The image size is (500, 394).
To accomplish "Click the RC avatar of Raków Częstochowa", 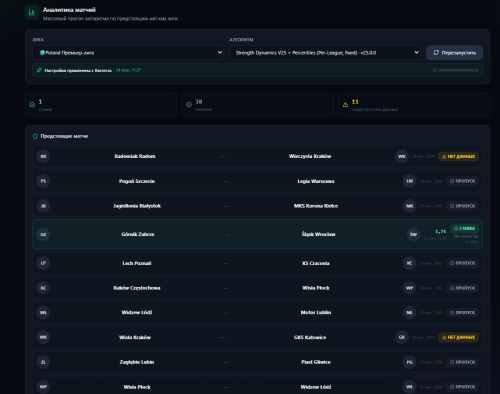I will (43, 288).
